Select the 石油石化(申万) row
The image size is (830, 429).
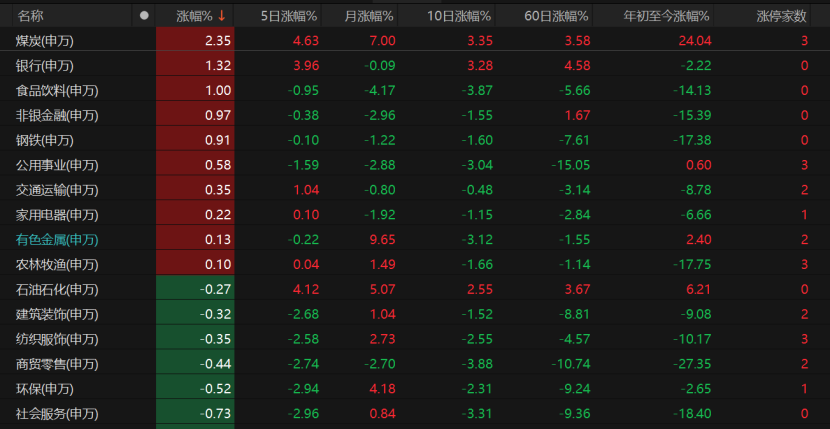pos(413,290)
